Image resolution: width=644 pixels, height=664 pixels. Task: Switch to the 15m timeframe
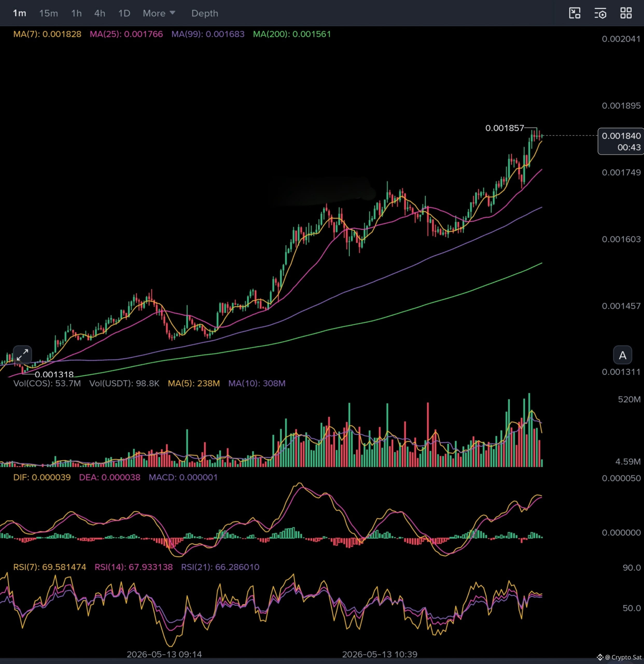[x=48, y=13]
